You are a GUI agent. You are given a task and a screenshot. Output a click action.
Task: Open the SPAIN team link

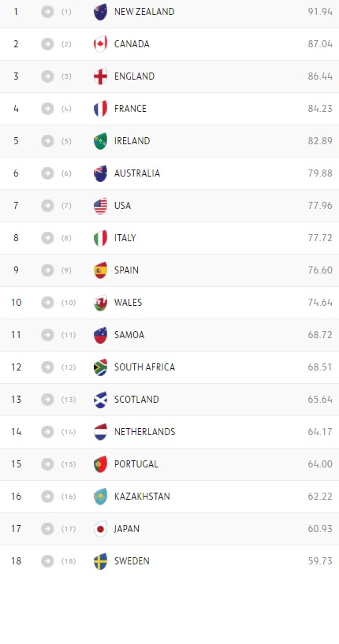tap(126, 270)
